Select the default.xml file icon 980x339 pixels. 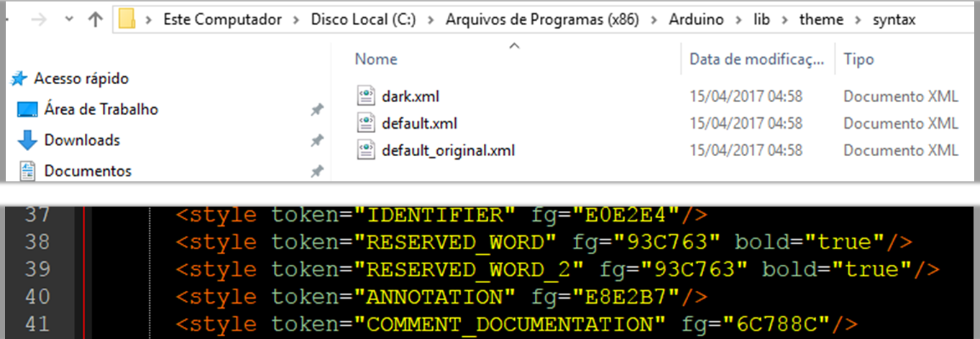pyautogui.click(x=366, y=123)
